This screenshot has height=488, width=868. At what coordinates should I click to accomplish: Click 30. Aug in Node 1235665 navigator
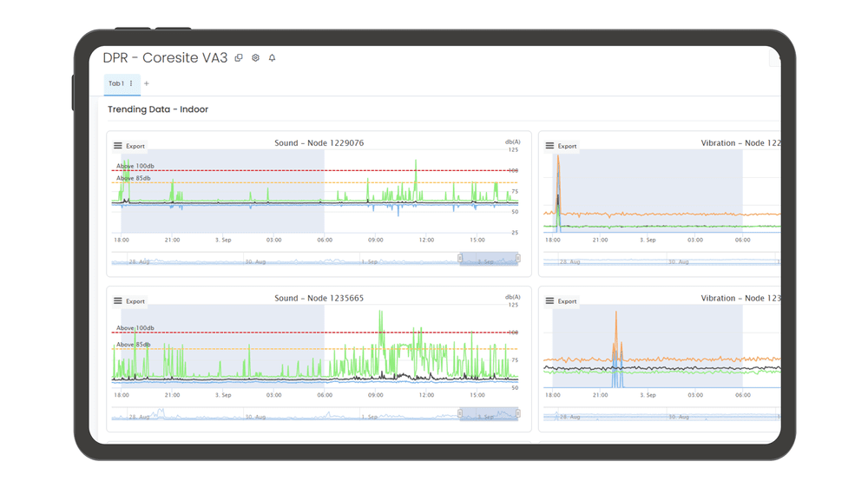255,417
